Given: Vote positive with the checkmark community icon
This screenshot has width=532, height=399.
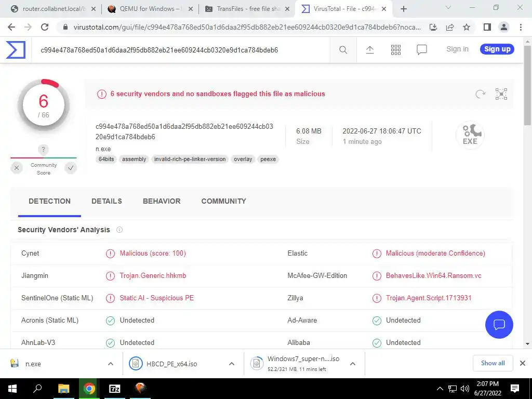Looking at the screenshot, I should (x=71, y=168).
